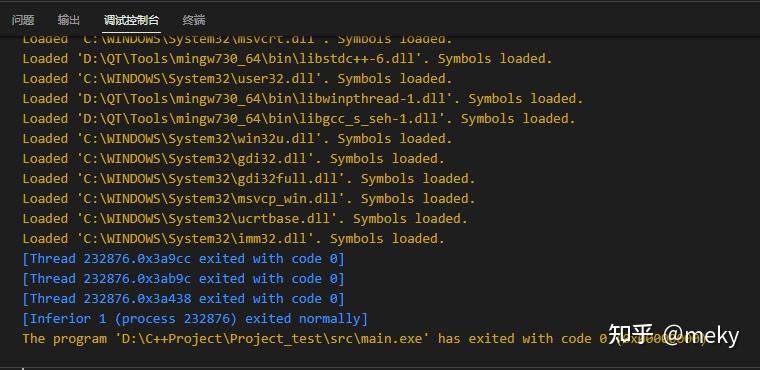The image size is (760, 370).
Task: Select the gdi32.dll symbols loaded line
Action: pyautogui.click(x=233, y=159)
